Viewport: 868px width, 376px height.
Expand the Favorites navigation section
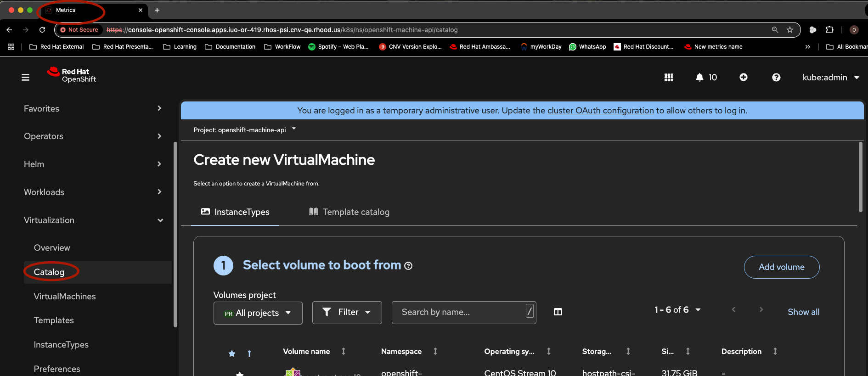(x=93, y=109)
